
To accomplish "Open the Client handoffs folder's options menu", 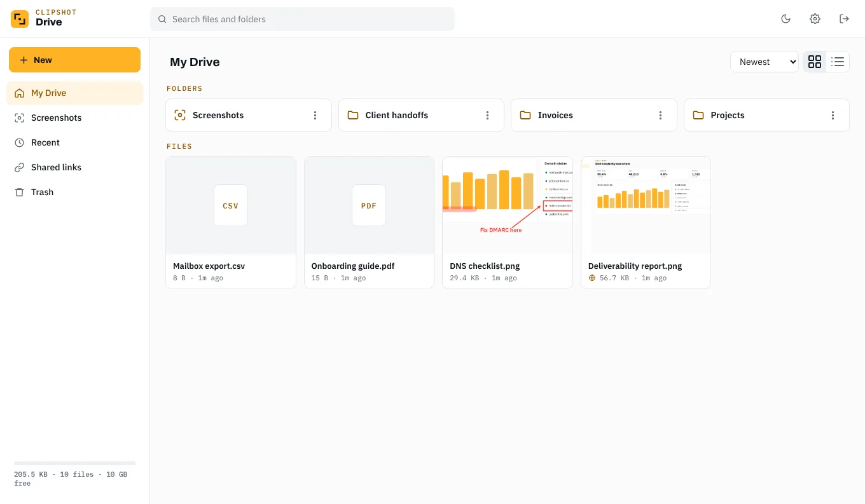I will pos(488,115).
